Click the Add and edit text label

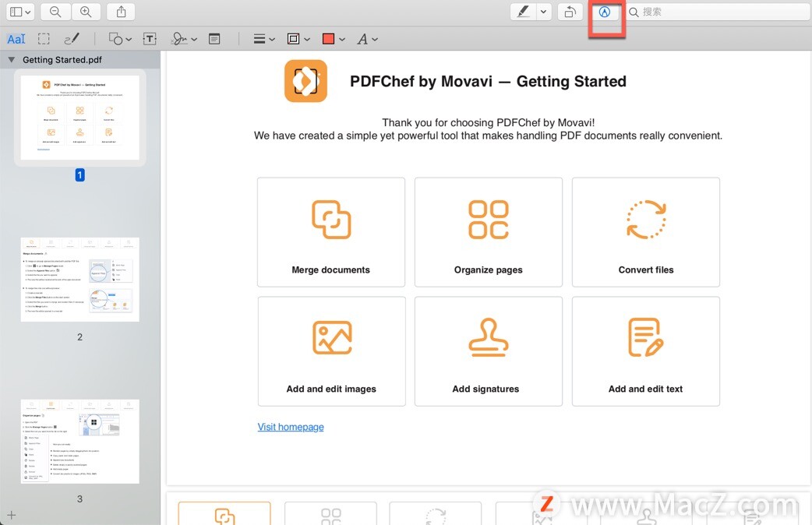click(645, 389)
